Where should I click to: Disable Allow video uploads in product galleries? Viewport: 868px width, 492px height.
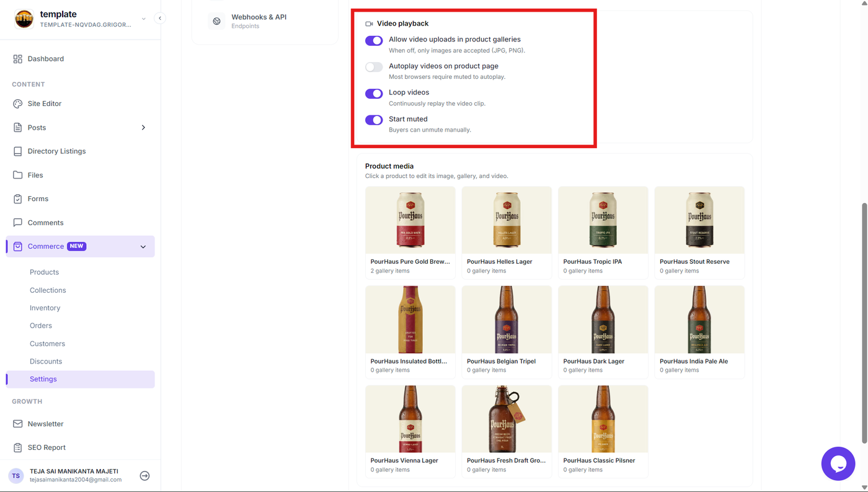tap(374, 40)
